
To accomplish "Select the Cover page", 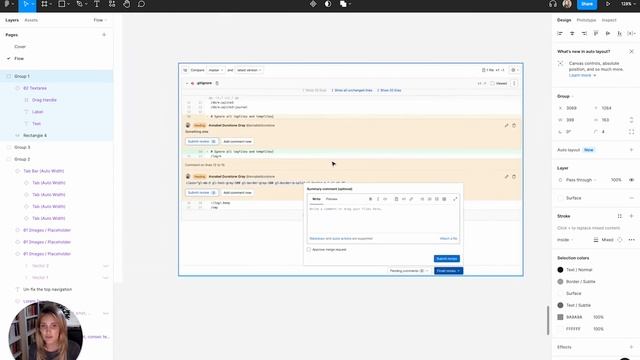I will click(x=20, y=47).
